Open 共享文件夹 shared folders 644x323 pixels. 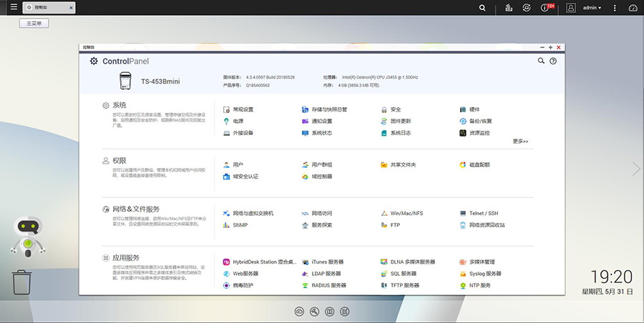tap(402, 164)
